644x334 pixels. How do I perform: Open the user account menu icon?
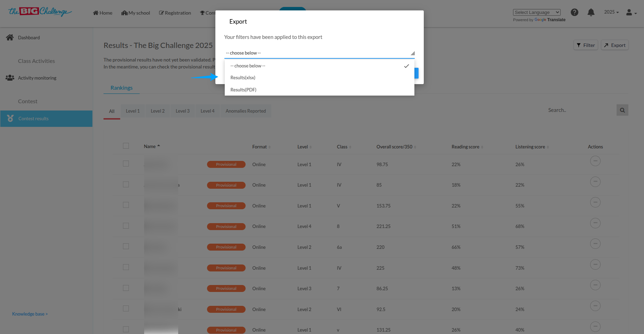click(631, 12)
